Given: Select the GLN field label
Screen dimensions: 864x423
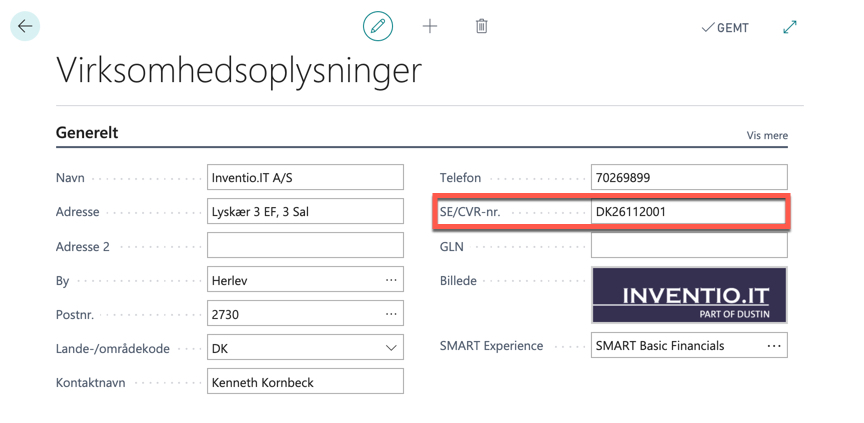Looking at the screenshot, I should pyautogui.click(x=451, y=247).
